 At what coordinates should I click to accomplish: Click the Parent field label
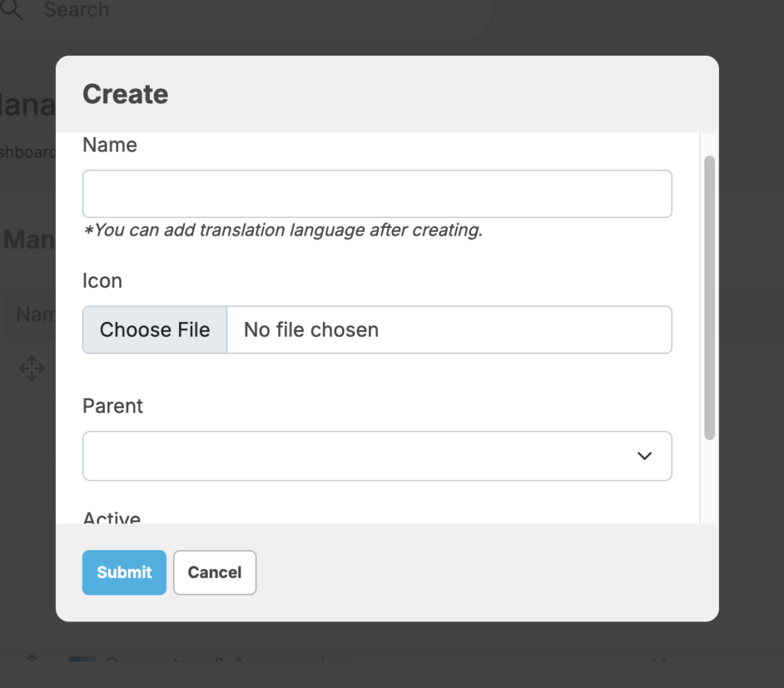click(x=113, y=406)
